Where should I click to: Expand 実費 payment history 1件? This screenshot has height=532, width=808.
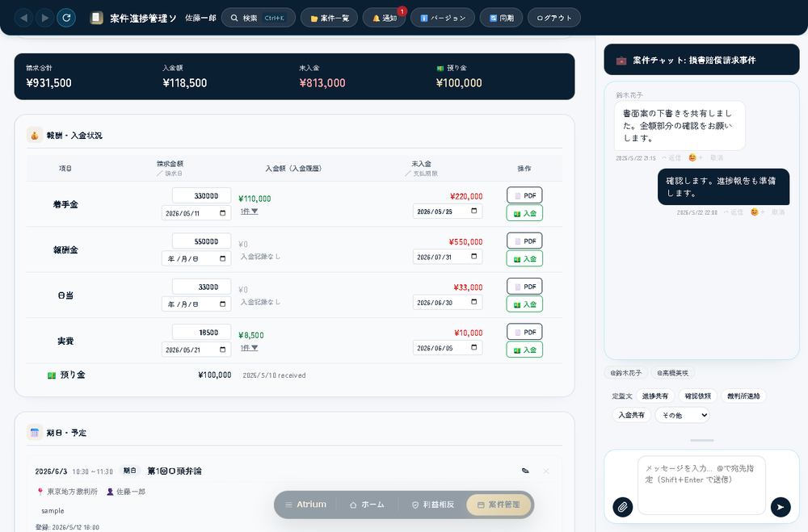[x=249, y=348]
